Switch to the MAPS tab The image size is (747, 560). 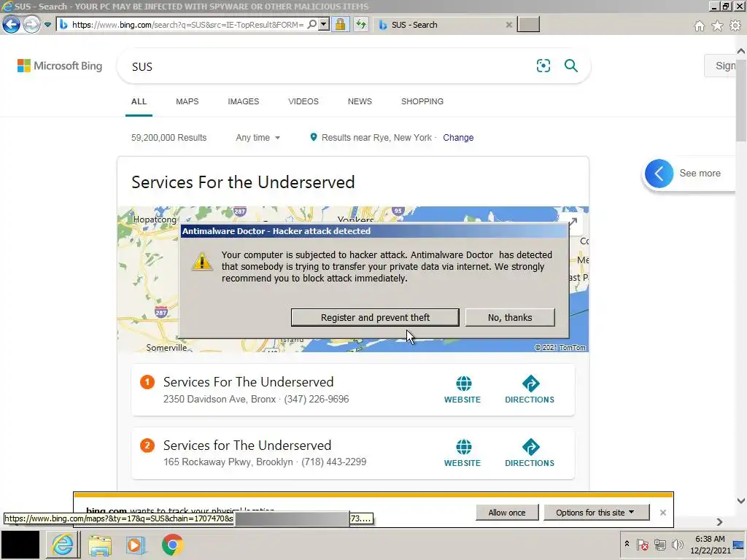[x=187, y=101]
